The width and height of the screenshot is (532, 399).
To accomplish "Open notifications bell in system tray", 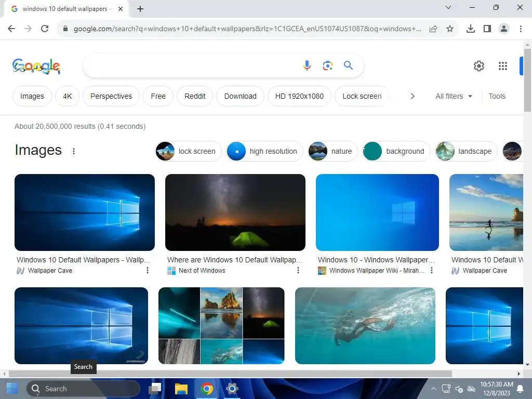I will coord(520,389).
